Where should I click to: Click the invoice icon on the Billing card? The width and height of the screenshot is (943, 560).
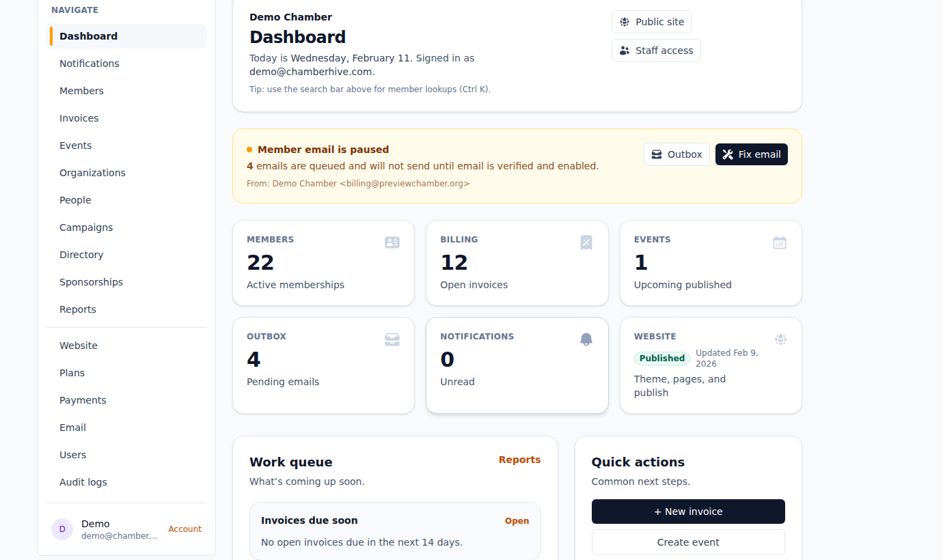(586, 242)
